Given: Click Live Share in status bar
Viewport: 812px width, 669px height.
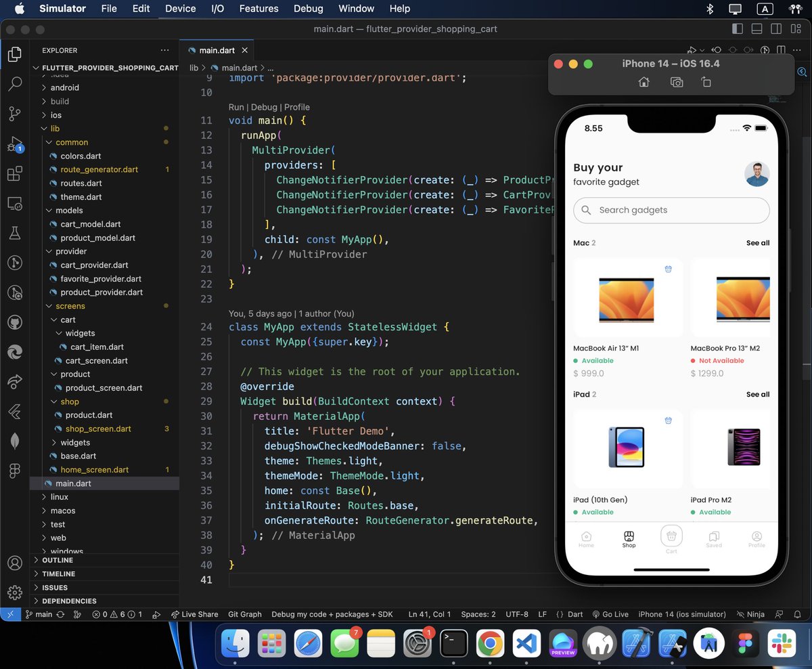Looking at the screenshot, I should tap(195, 614).
